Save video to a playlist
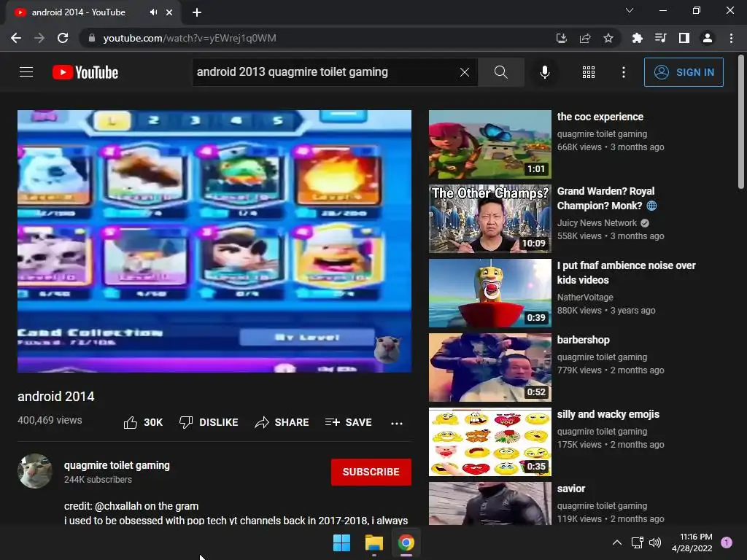This screenshot has height=560, width=747. 348,422
